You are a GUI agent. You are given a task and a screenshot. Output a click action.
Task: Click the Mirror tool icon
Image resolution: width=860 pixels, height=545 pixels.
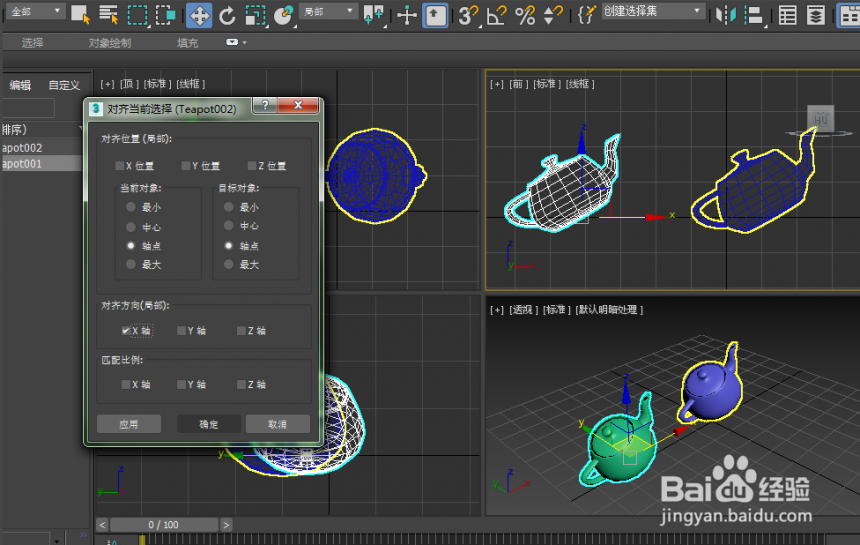coord(725,15)
